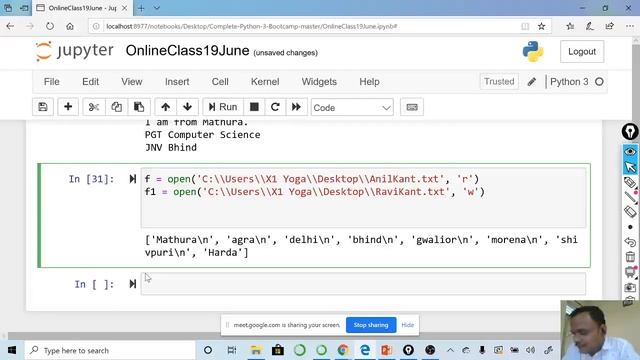Screen dimensions: 640x360
Task: Interrupt the kernel with the stop square
Action: [x=254, y=107]
